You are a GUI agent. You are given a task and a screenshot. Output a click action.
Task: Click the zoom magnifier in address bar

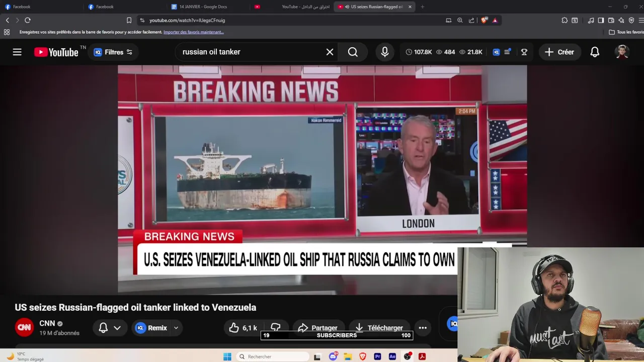click(x=460, y=20)
